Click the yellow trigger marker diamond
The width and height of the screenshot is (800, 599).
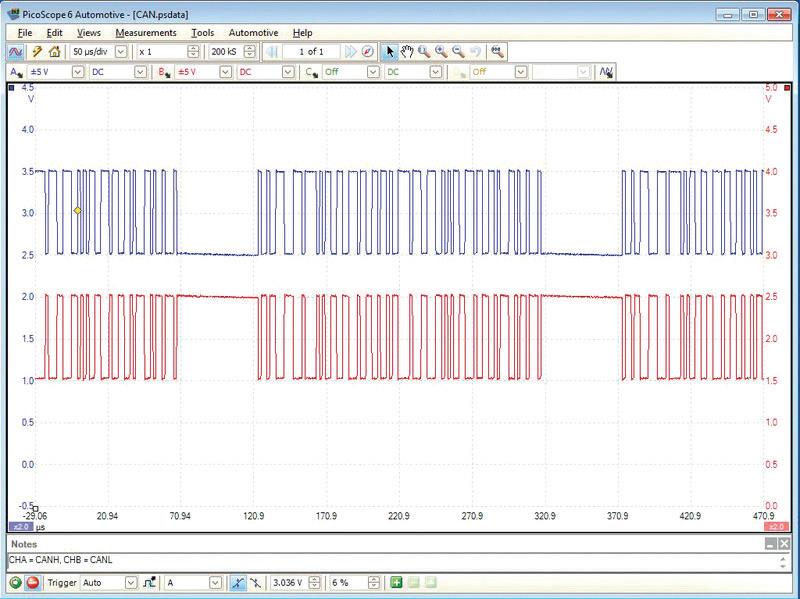[x=77, y=210]
